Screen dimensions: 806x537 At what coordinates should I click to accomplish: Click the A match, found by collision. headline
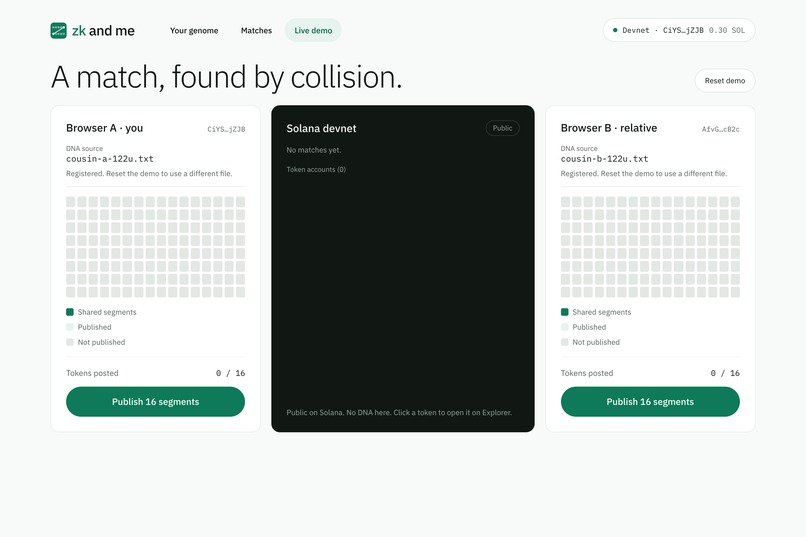[x=226, y=78]
